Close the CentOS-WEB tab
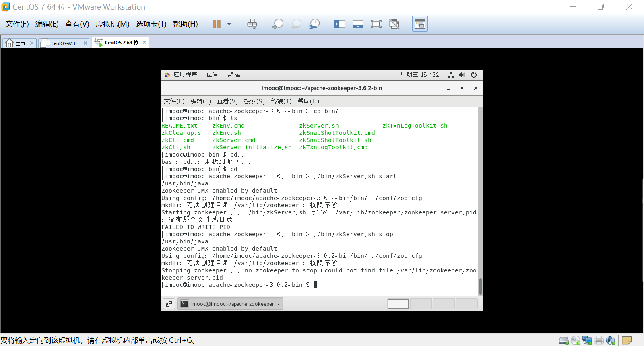This screenshot has width=644, height=346. click(x=85, y=43)
